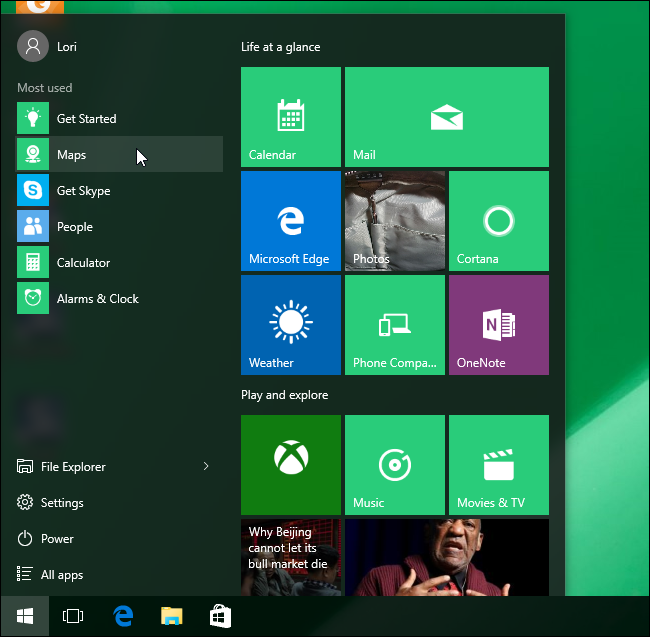The width and height of the screenshot is (650, 637).
Task: Open the Weather tile
Action: tap(291, 325)
